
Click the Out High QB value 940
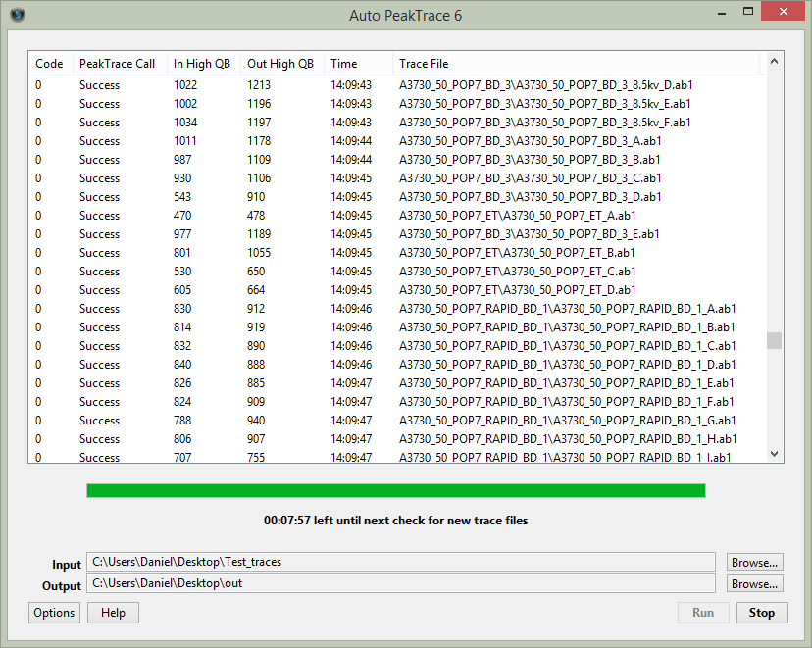256,421
